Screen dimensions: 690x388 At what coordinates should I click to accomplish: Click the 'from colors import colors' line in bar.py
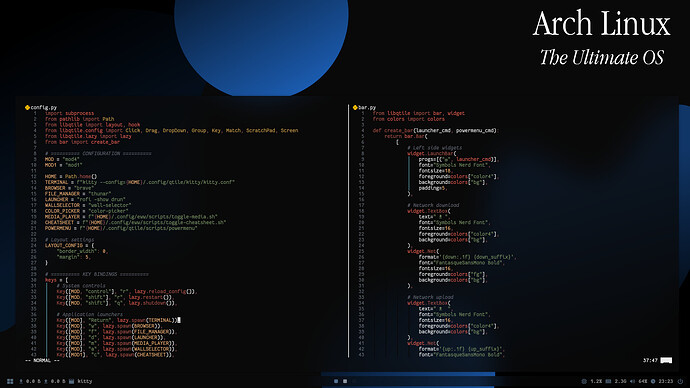pos(409,119)
